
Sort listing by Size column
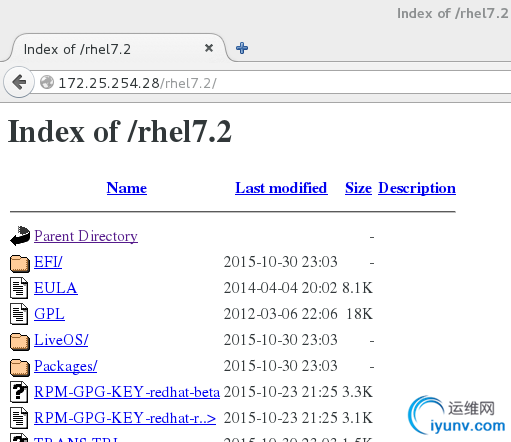(358, 188)
